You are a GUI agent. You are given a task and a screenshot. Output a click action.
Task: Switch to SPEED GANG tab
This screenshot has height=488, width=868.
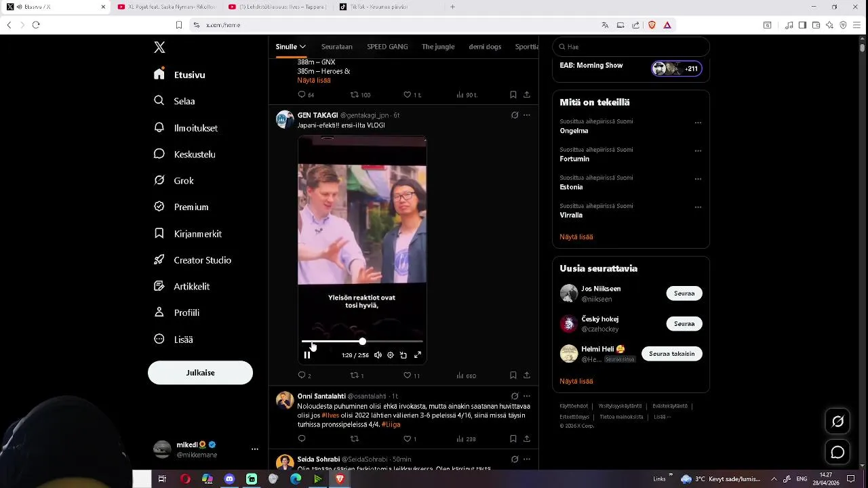[387, 47]
